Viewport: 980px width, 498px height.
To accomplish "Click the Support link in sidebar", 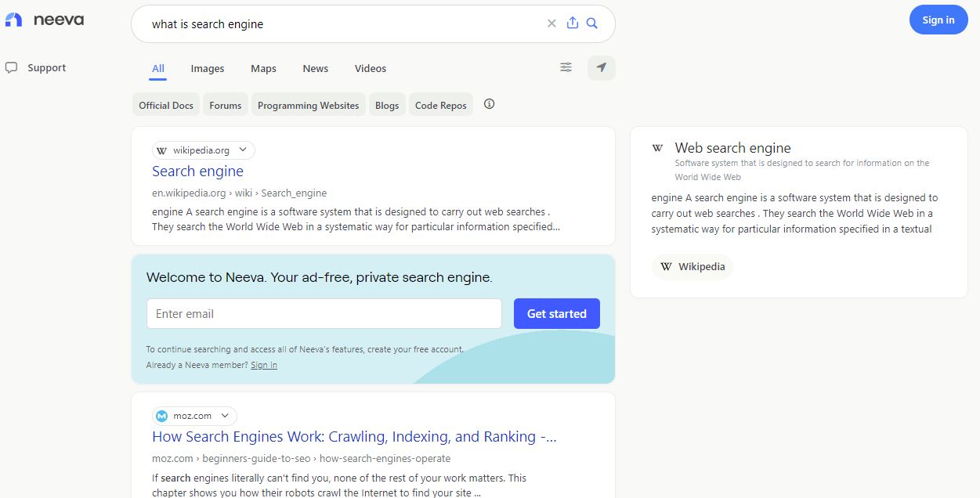I will [46, 68].
